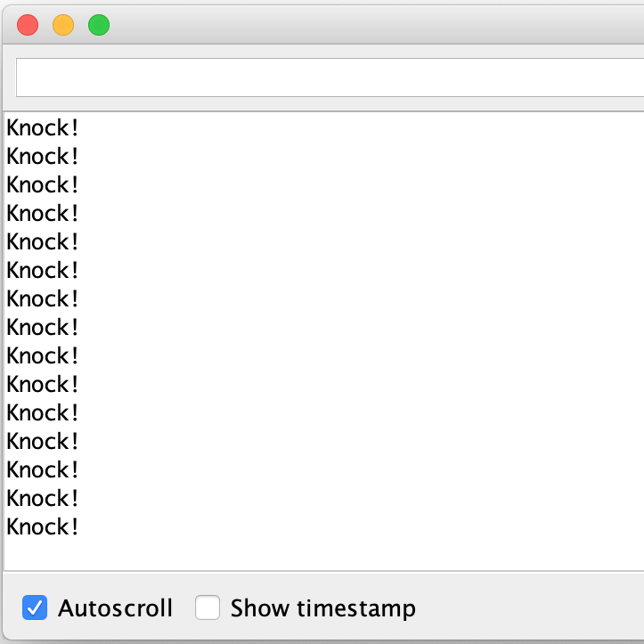Screen dimensions: 644x644
Task: Click the Autoscroll label text
Action: coord(116,608)
